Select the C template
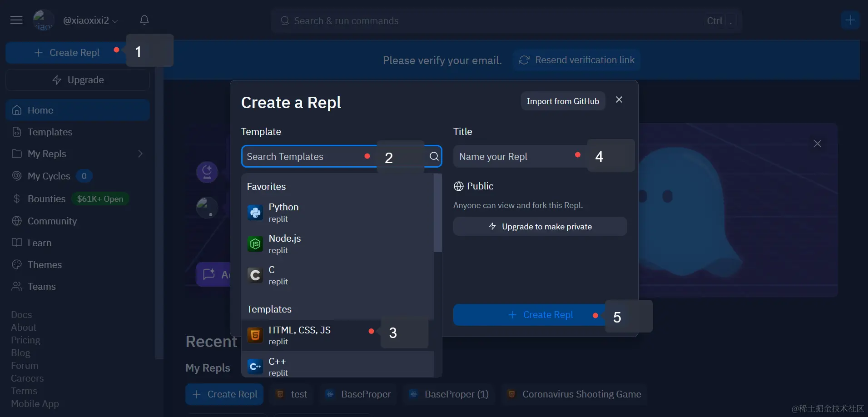Screen dimensions: 868x417 pos(337,275)
